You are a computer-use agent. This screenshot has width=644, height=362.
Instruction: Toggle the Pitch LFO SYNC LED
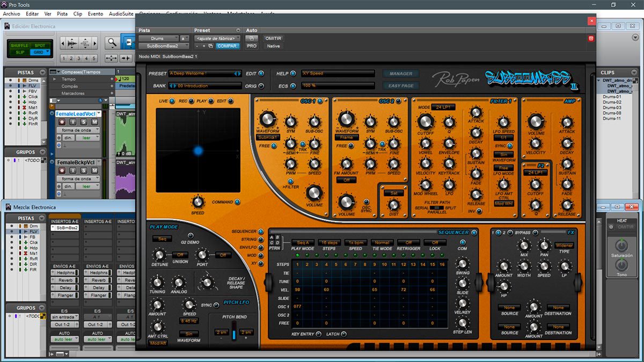click(217, 305)
